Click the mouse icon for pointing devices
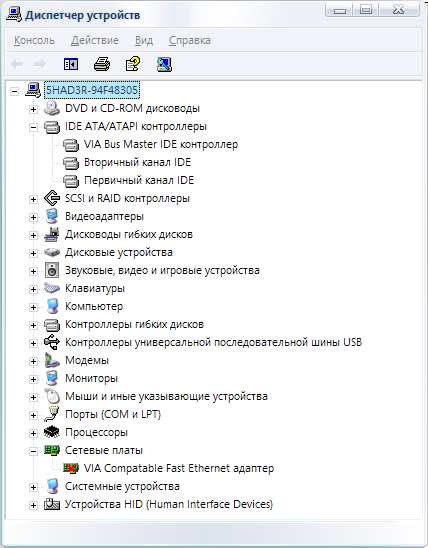Screen dimensions: 428x548 [x=52, y=396]
